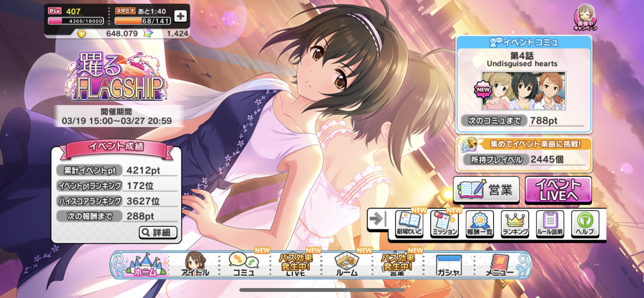The width and height of the screenshot is (644, 298).
Task: Open the ガシャ gacha tab
Action: (449, 265)
